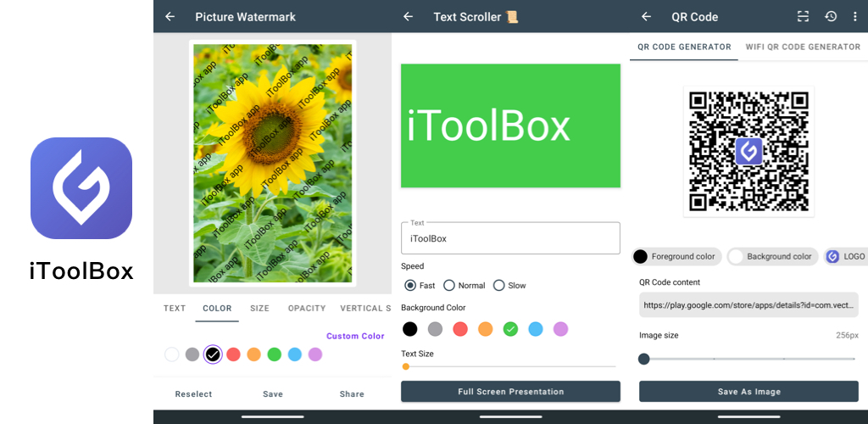
Task: Click the green iToolBox scroller preview
Action: tap(510, 126)
